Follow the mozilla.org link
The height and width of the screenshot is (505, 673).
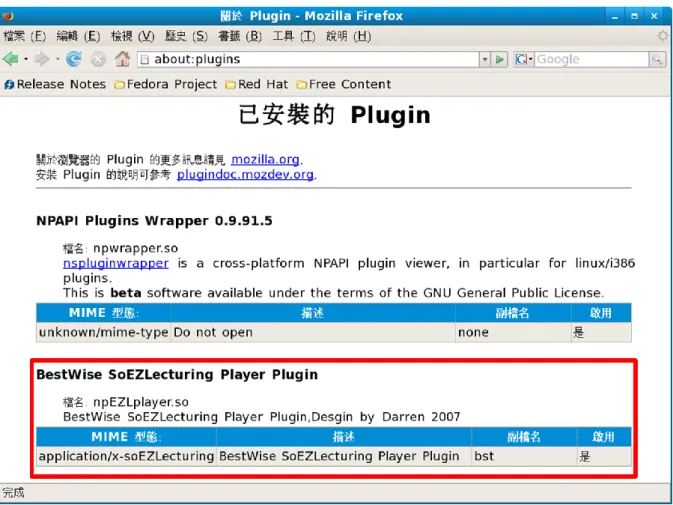265,160
